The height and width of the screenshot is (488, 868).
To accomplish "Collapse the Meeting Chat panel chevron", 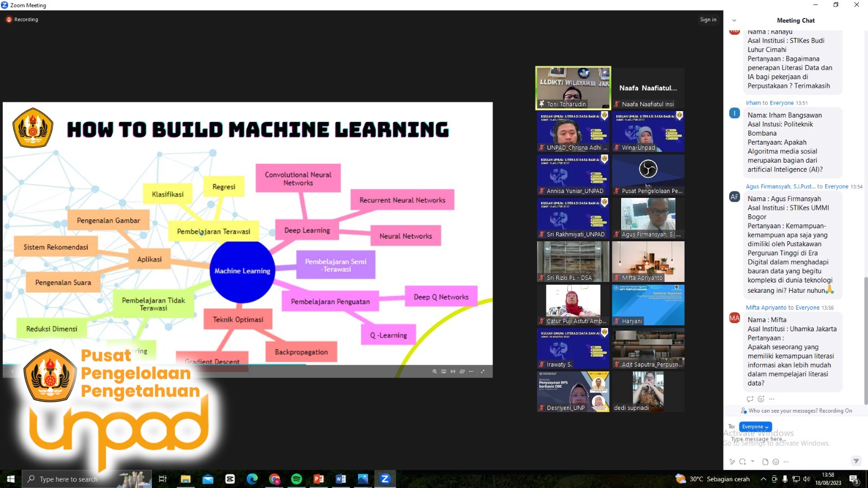I will coord(734,21).
